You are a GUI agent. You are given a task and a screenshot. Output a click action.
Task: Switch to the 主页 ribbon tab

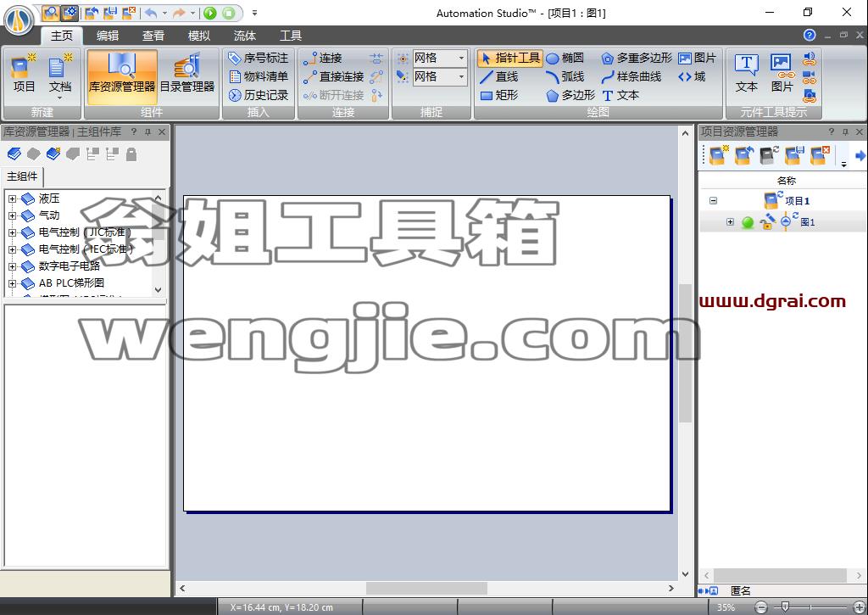tap(61, 36)
